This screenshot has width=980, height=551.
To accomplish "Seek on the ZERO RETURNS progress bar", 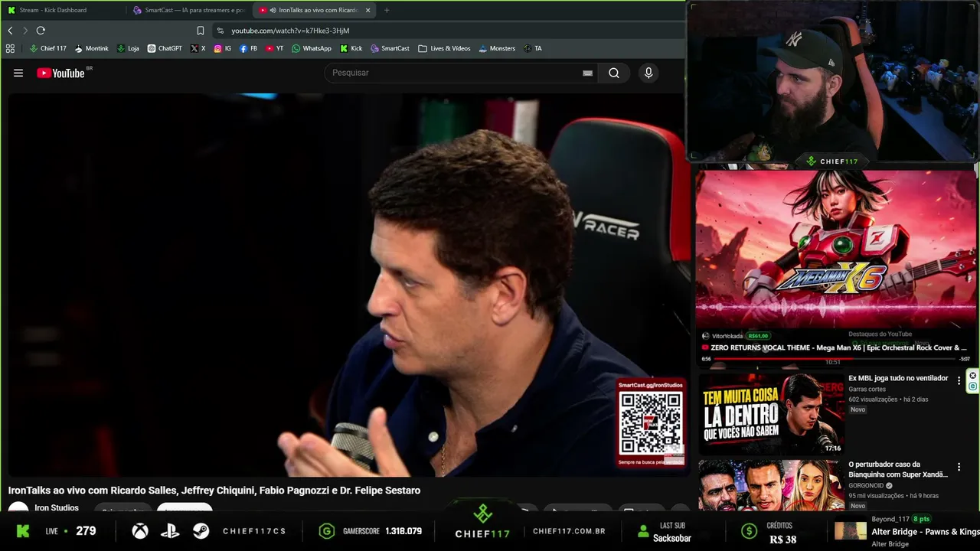I will point(836,358).
